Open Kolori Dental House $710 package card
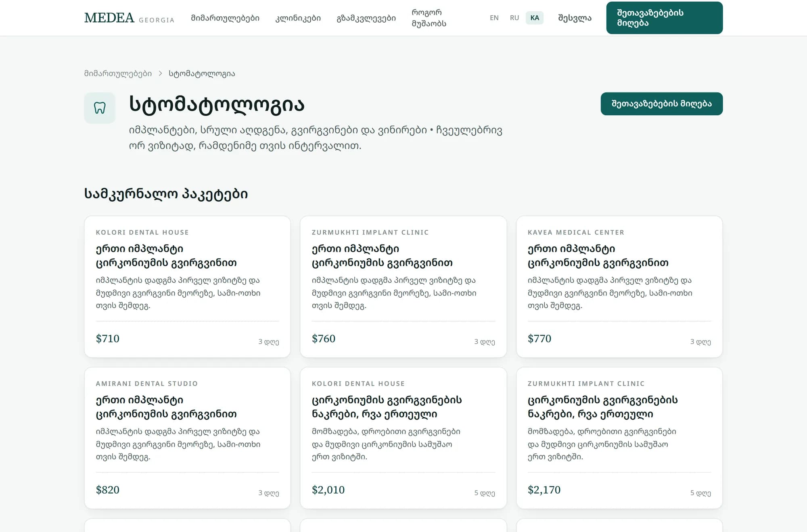The image size is (807, 532). click(187, 286)
